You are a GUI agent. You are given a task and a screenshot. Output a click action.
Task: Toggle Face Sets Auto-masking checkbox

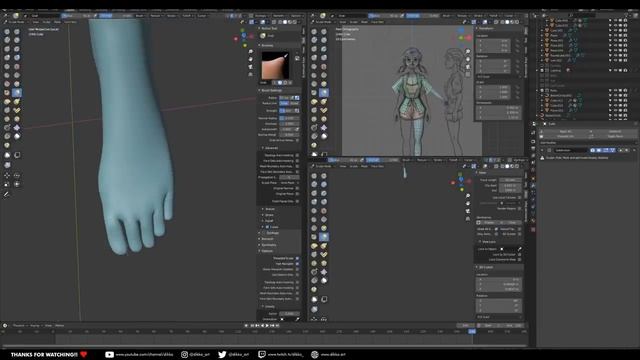point(297,161)
